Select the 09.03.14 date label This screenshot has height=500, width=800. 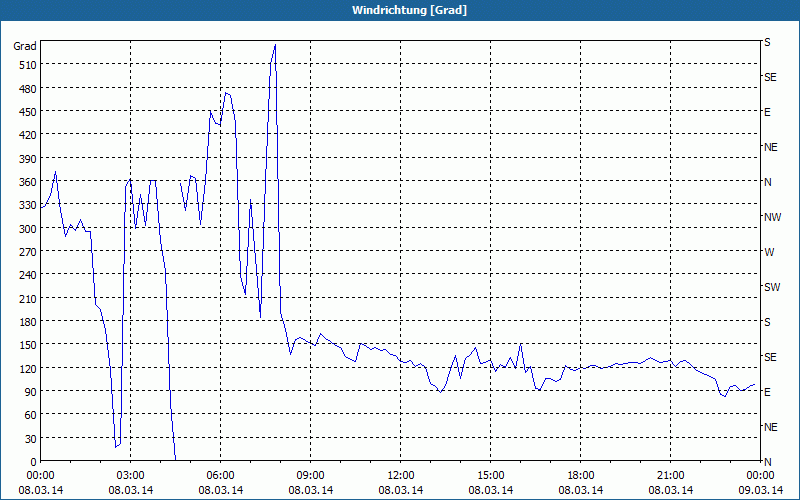[x=760, y=490]
